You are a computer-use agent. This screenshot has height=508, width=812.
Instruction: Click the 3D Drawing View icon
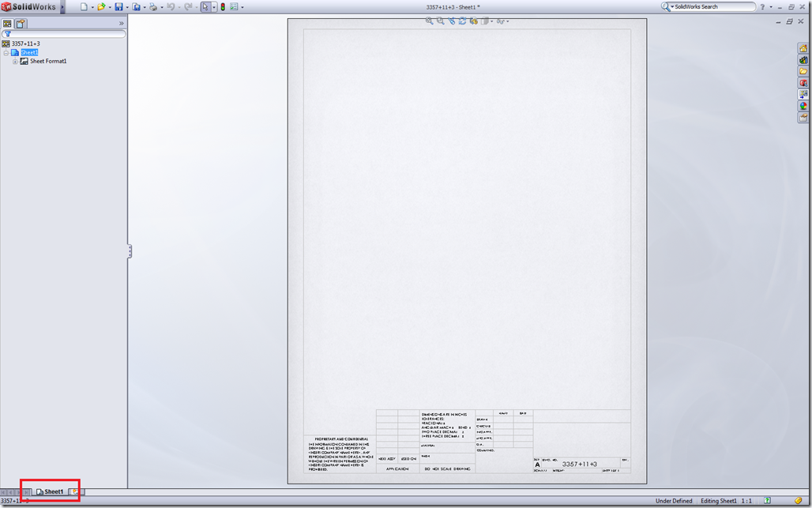(473, 21)
